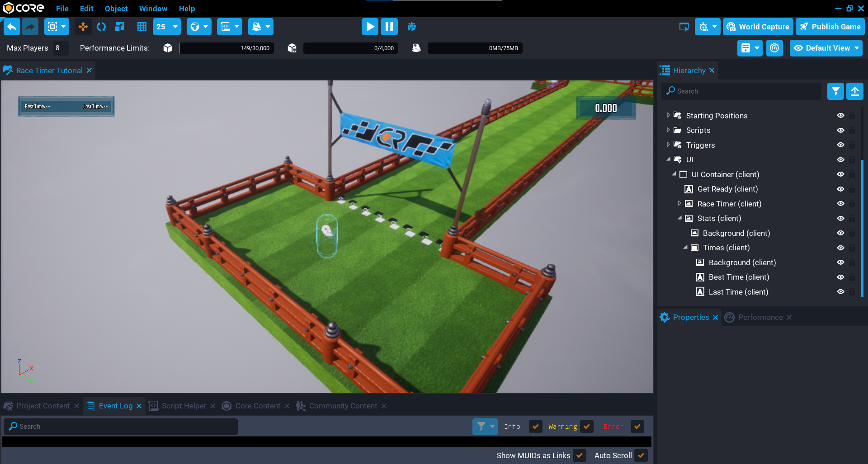Open the Default View dropdown
Image resolution: width=868 pixels, height=464 pixels.
826,48
